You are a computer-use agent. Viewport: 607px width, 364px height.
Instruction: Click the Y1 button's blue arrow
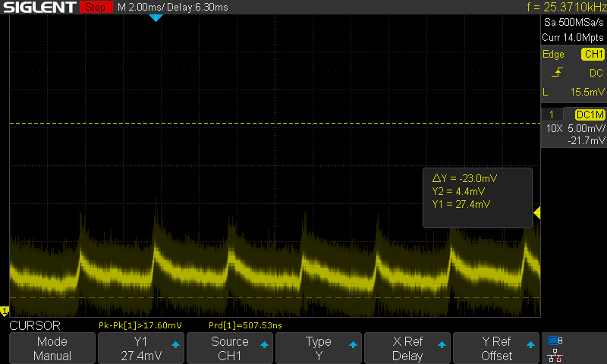click(175, 344)
